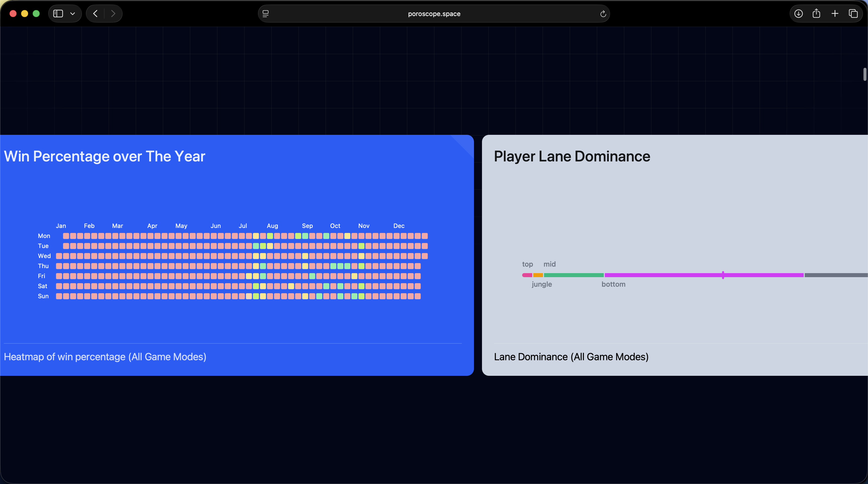Screen dimensions: 868x484
Task: Click the forward navigation arrow
Action: (x=113, y=14)
